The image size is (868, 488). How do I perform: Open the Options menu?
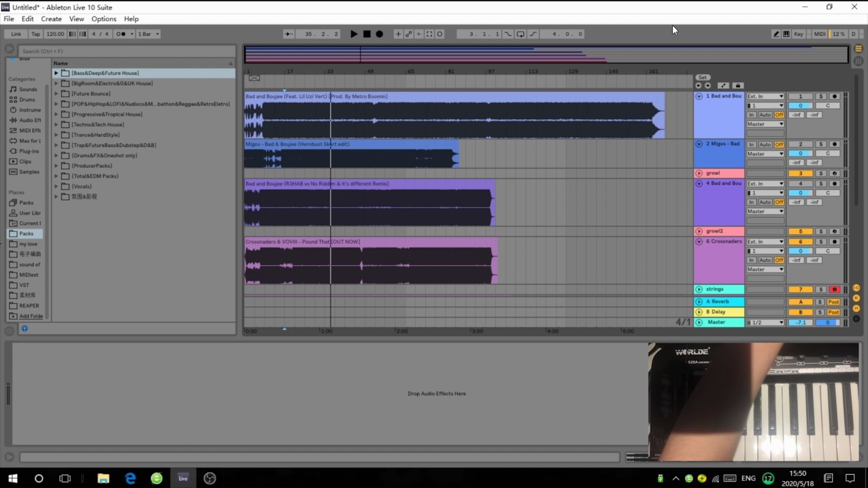(x=104, y=19)
